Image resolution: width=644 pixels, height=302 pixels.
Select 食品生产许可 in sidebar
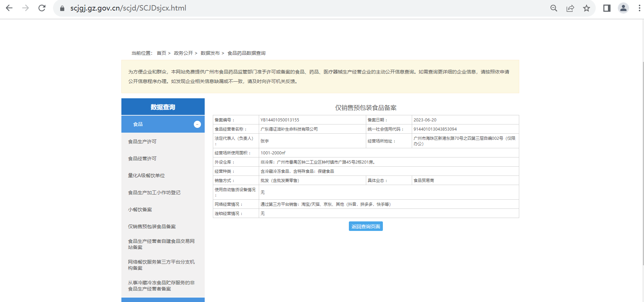click(142, 141)
